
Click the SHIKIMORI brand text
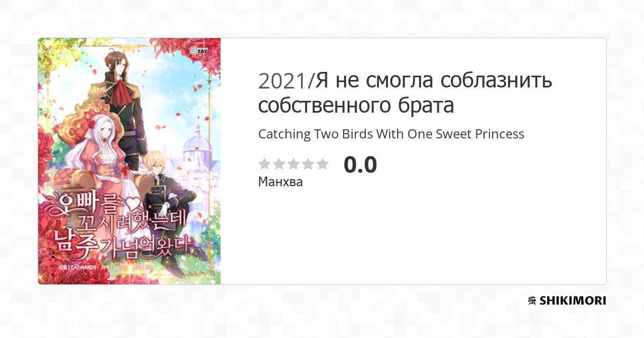573,301
